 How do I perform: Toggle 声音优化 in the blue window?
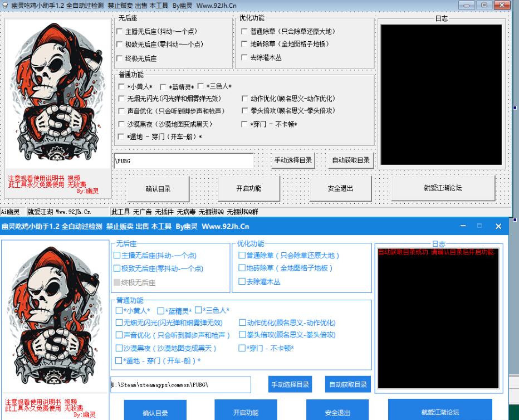pyautogui.click(x=119, y=335)
